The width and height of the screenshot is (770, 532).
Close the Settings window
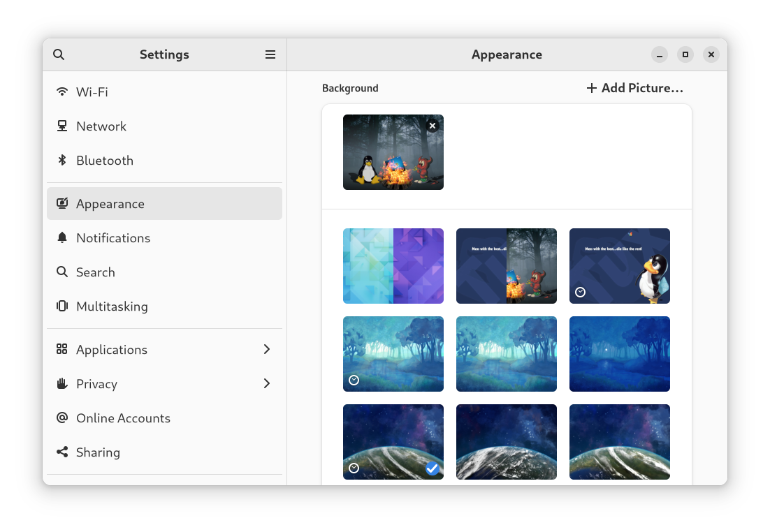[711, 54]
